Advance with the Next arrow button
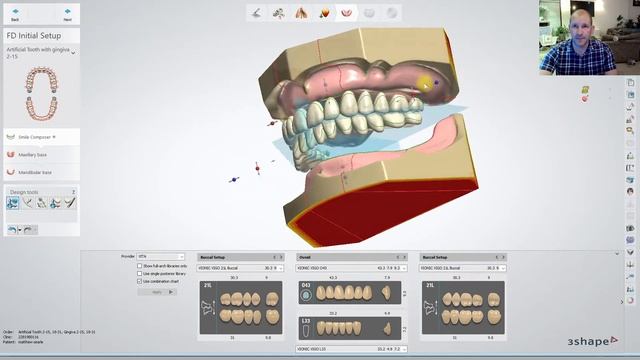Viewport: 640px width, 360px height. pos(67,14)
